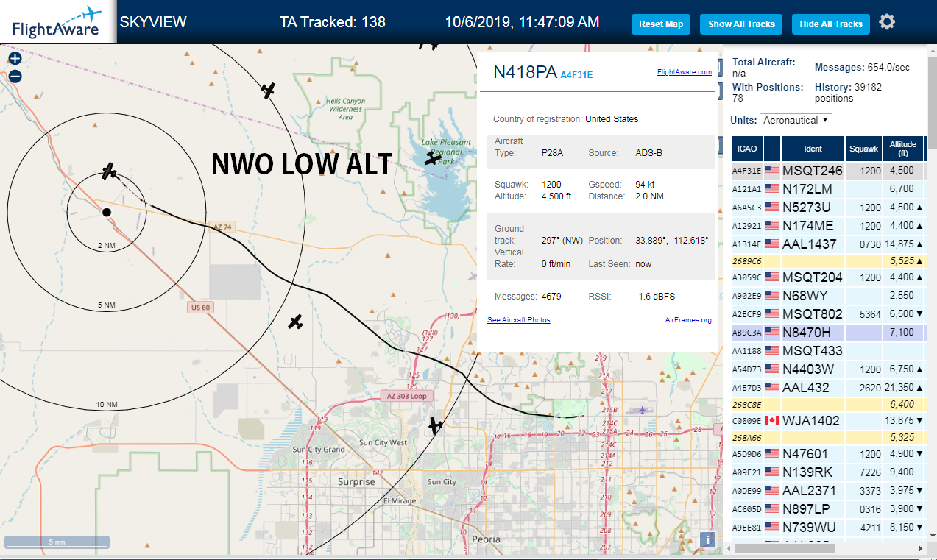Select the N47601 aircraft row
Image resolution: width=937 pixels, height=560 pixels.
[x=828, y=454]
